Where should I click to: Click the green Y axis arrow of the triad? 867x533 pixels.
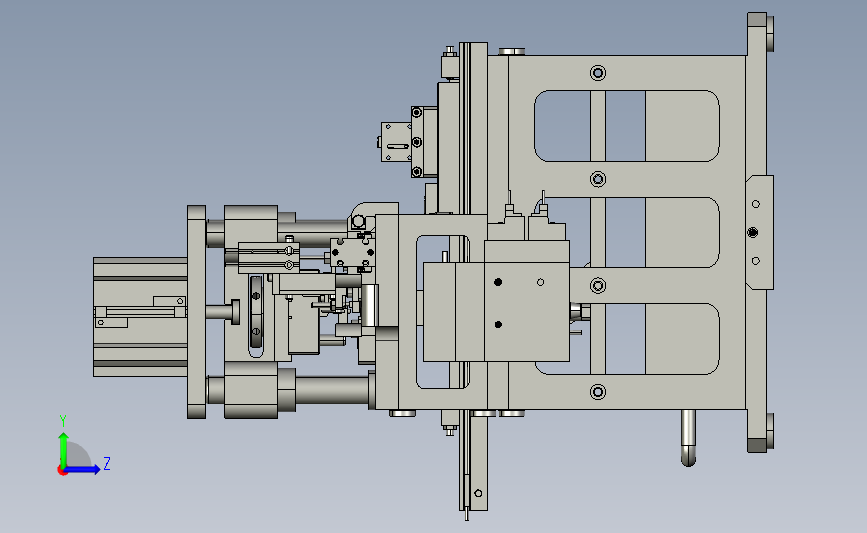63,450
